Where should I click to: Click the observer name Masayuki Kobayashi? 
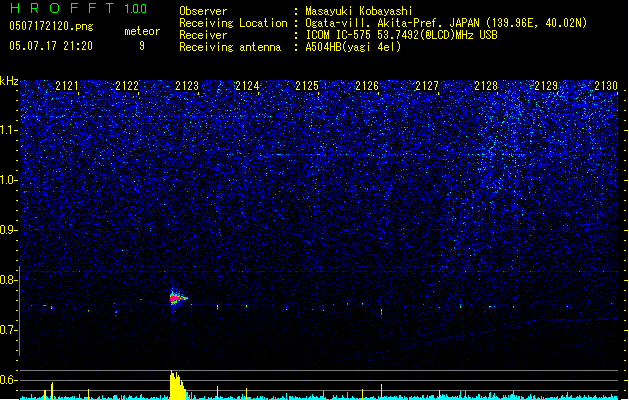(359, 11)
